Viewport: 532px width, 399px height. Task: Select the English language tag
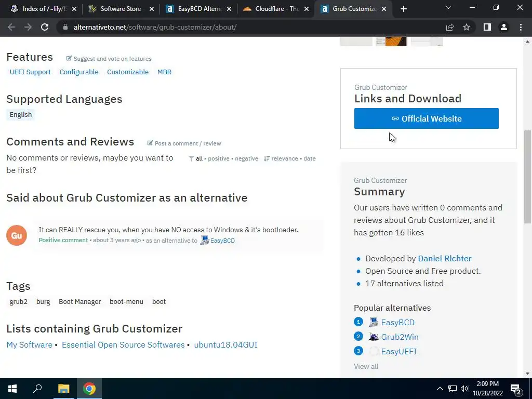[x=21, y=115]
